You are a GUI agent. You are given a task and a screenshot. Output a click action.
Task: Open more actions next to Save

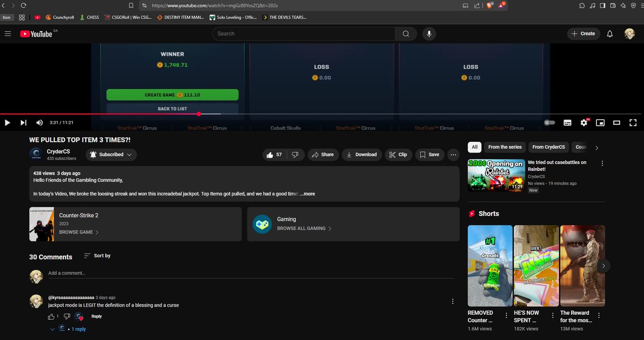click(x=454, y=154)
